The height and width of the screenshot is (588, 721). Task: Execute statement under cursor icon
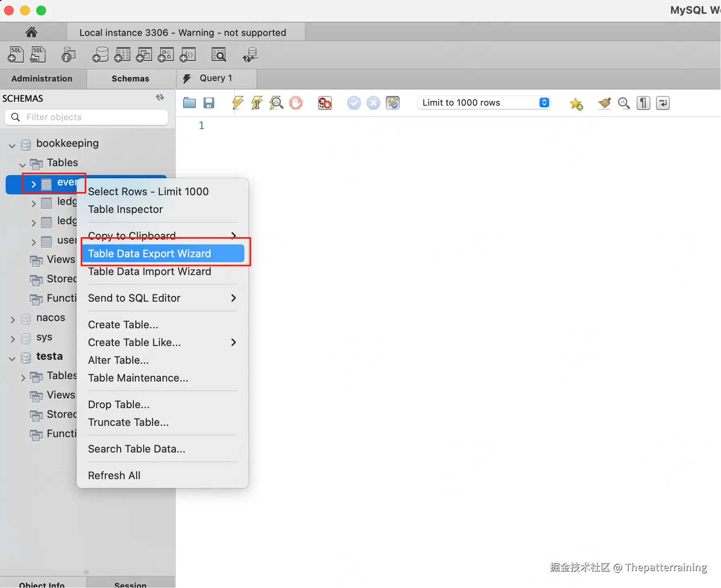point(257,103)
